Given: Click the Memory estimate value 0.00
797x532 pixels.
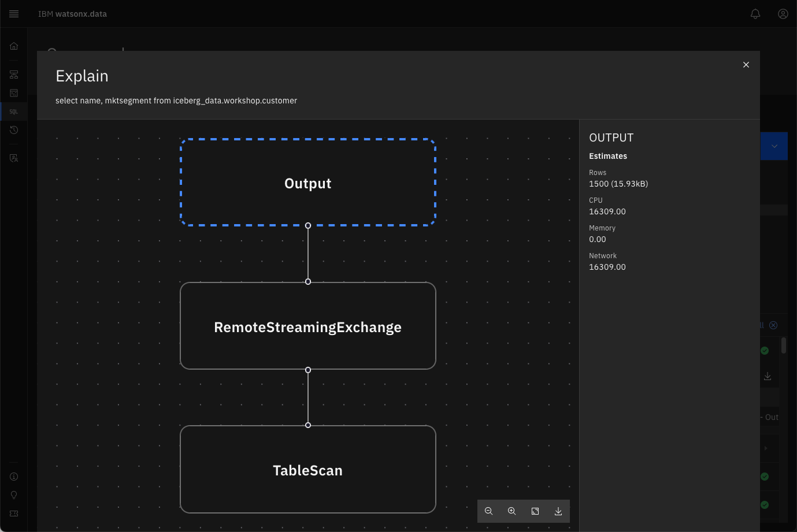Looking at the screenshot, I should pyautogui.click(x=598, y=239).
